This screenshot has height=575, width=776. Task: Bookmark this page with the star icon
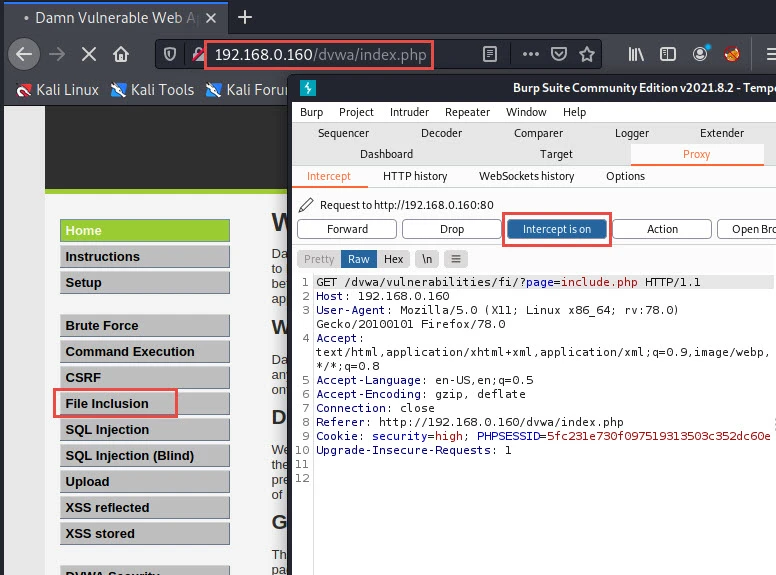(x=587, y=54)
